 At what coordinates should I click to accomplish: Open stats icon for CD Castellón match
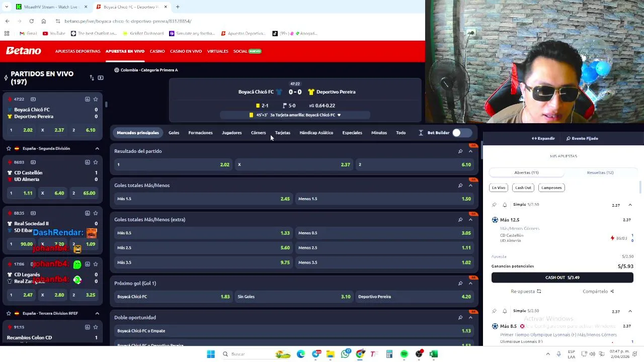88,162
